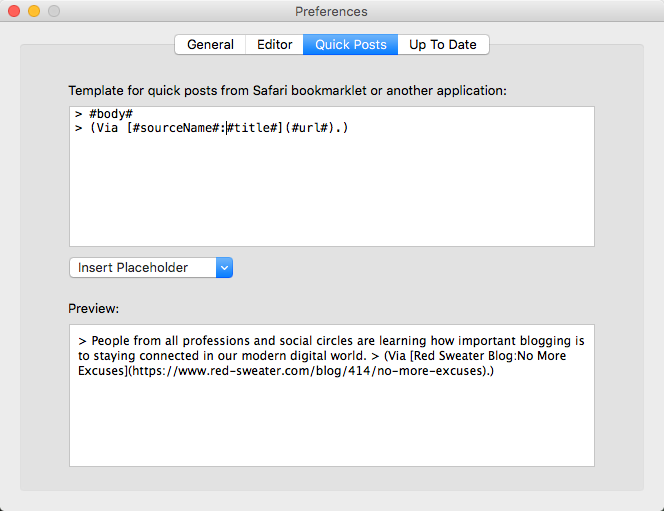Click the Preferences window title
664x511 pixels.
pyautogui.click(x=331, y=12)
